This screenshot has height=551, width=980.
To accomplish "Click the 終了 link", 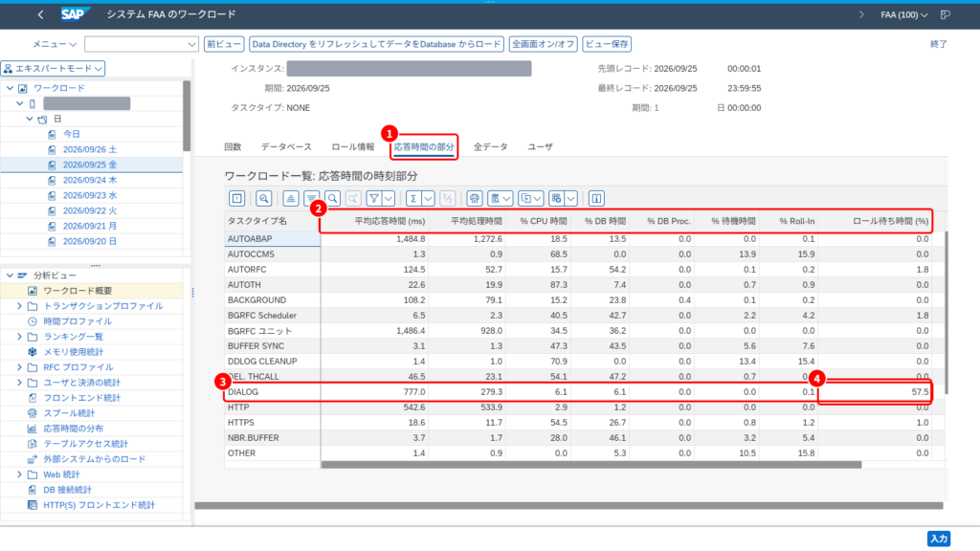I will 939,44.
